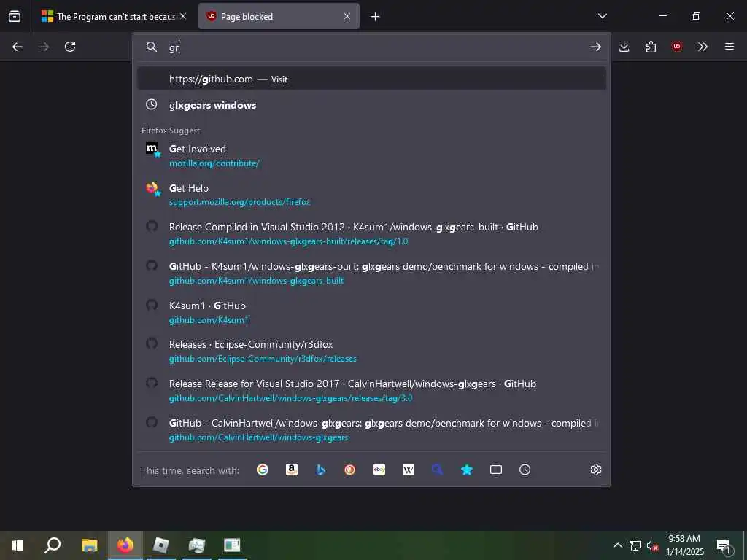Search this time with Wikipedia
This screenshot has width=747, height=560.
tap(409, 470)
